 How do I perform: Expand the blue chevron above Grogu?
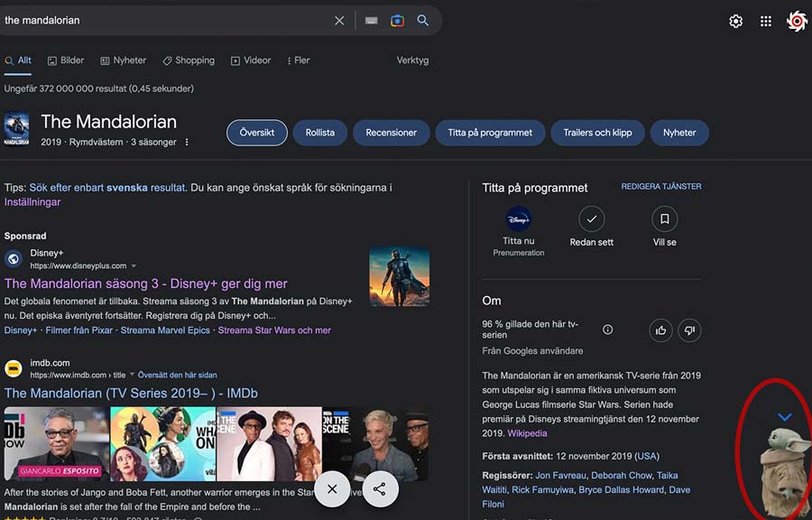(784, 417)
